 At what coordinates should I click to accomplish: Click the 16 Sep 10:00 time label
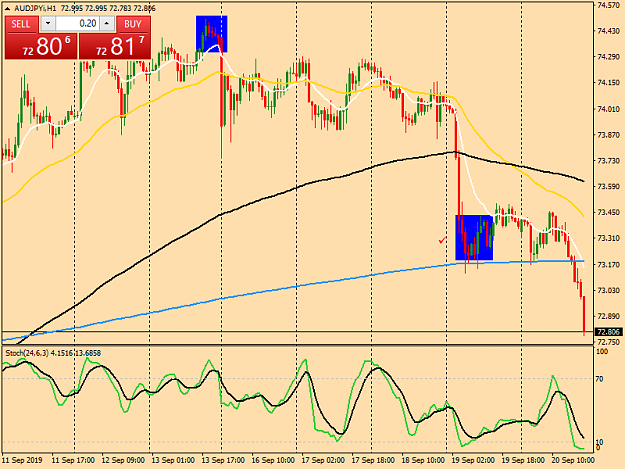(x=273, y=460)
